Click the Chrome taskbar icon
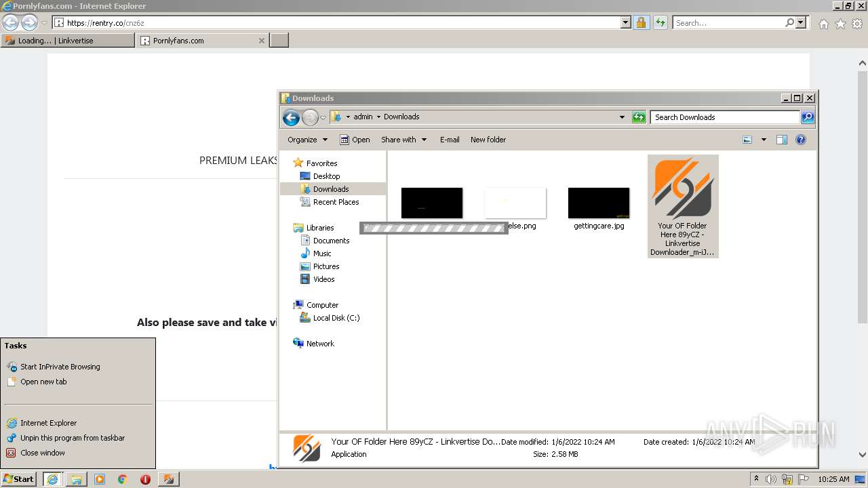The width and height of the screenshot is (868, 488). point(123,479)
